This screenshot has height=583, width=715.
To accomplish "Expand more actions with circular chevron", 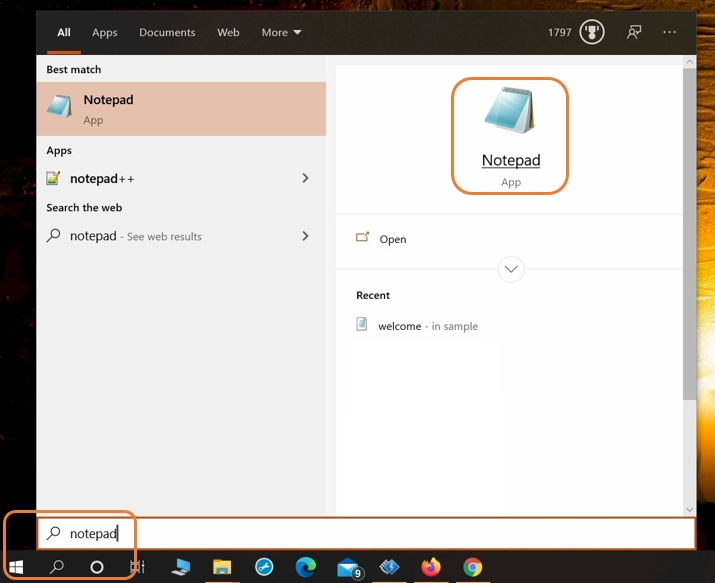I will click(511, 269).
